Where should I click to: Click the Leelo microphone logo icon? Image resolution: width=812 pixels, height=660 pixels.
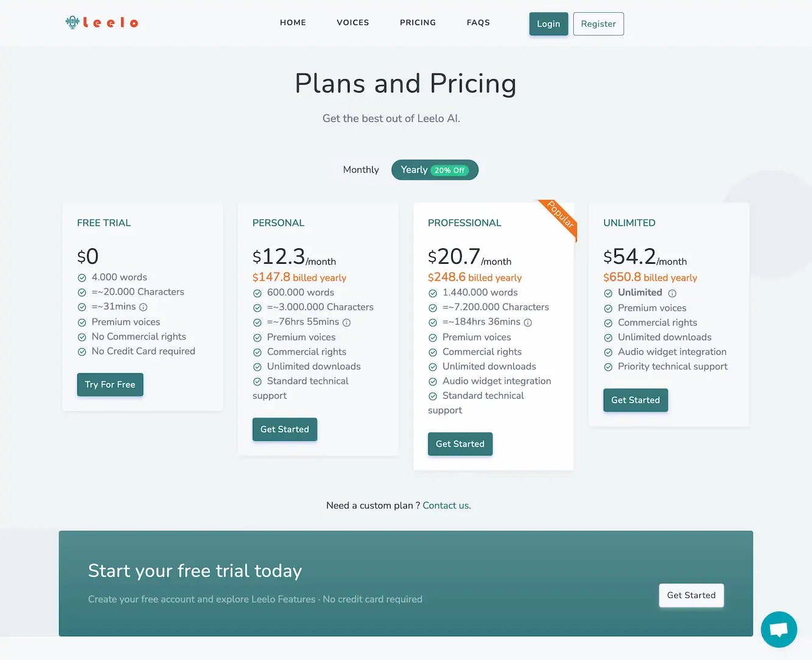pyautogui.click(x=73, y=22)
